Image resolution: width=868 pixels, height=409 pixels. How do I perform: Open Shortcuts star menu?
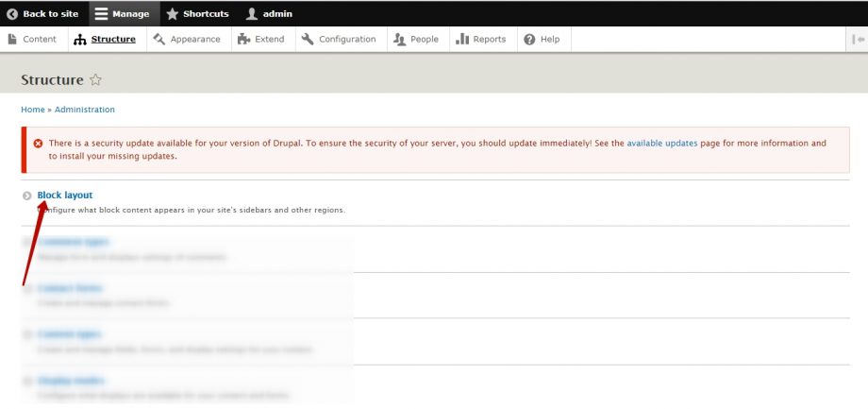point(172,14)
